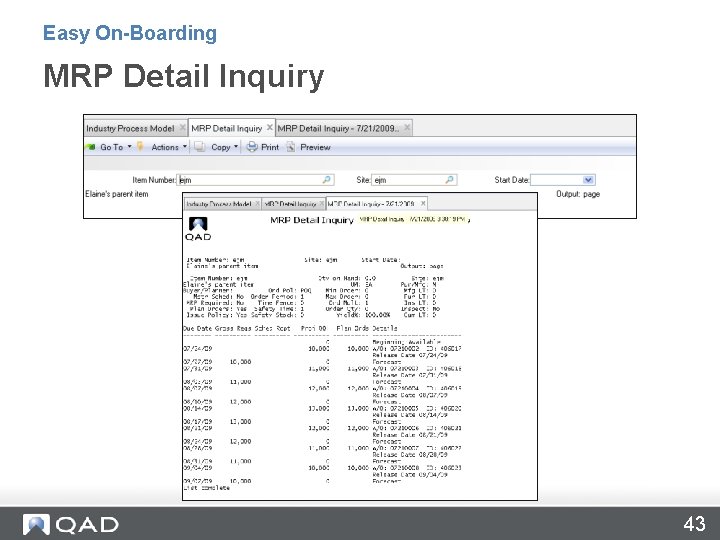Click the Preview button label
720x540 pixels.
point(315,147)
